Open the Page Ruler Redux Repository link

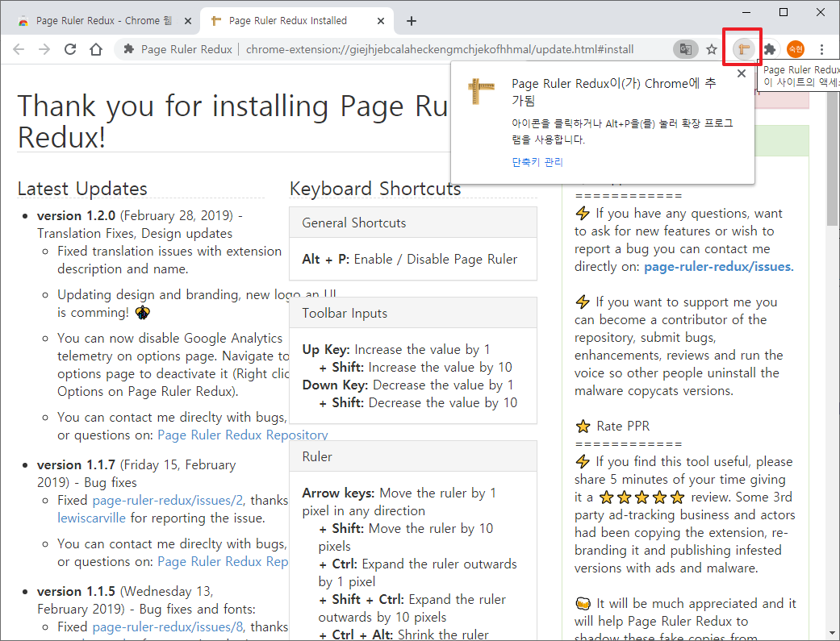pyautogui.click(x=242, y=435)
